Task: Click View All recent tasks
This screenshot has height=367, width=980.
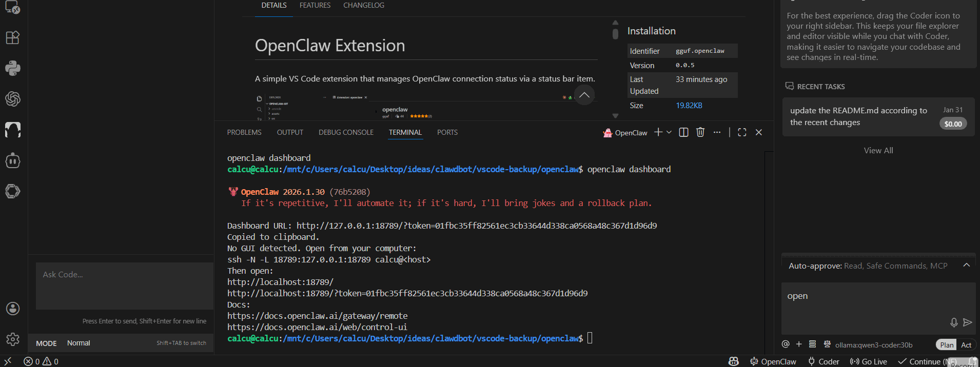Action: (x=878, y=150)
